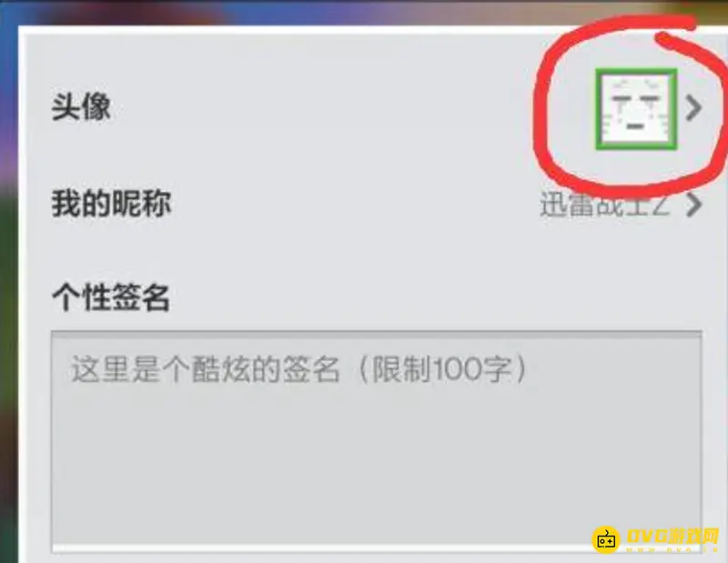Click blank space in the nickname row

(x=353, y=205)
